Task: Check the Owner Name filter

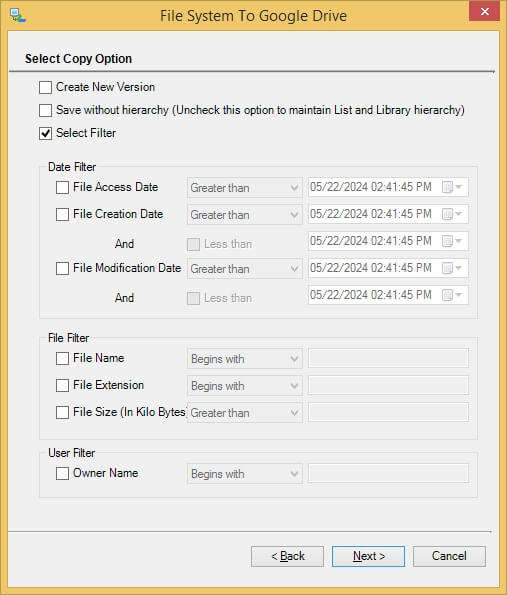Action: click(62, 474)
